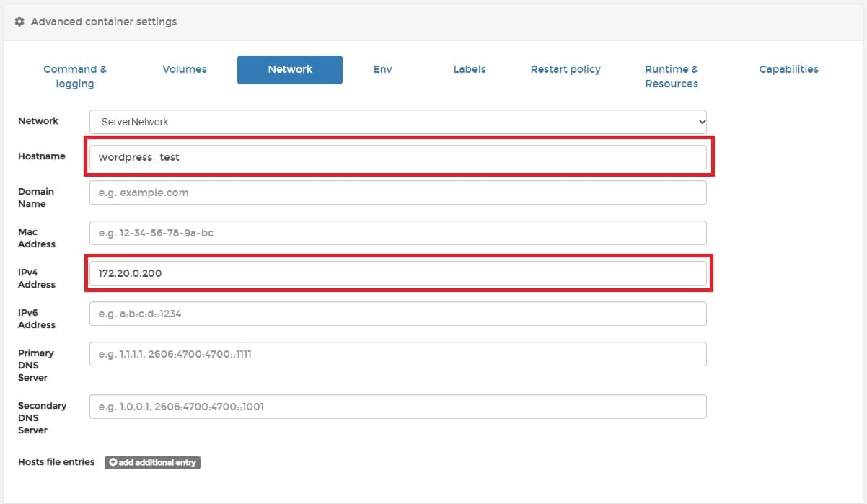
Task: Switch to the Volumes tab
Action: 185,69
